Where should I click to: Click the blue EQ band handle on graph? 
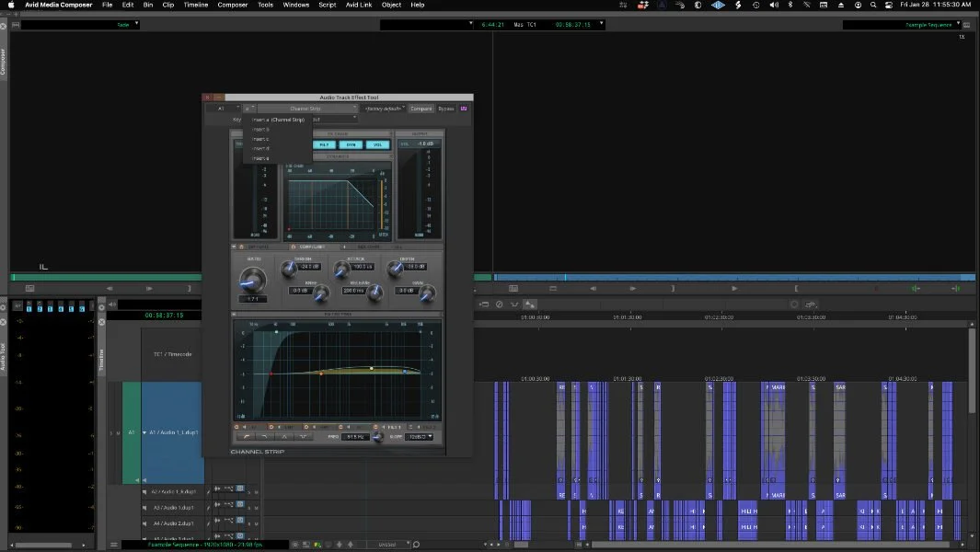[x=405, y=372]
